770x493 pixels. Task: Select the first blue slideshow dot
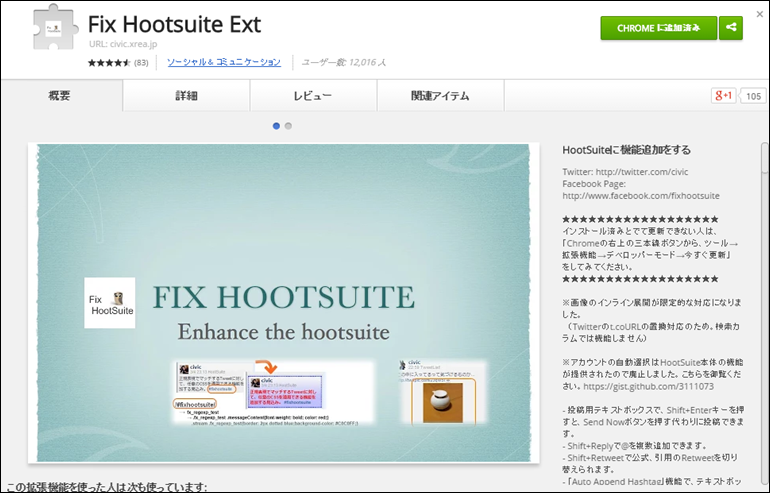(276, 126)
